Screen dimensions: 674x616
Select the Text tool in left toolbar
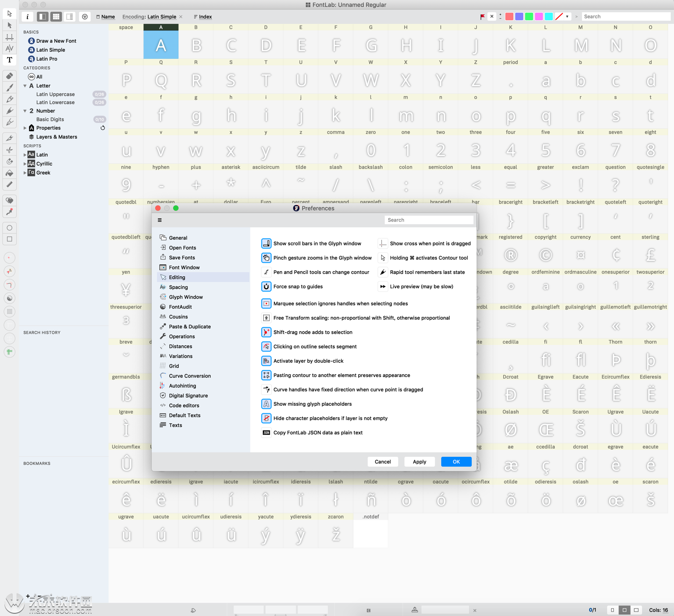click(x=9, y=60)
